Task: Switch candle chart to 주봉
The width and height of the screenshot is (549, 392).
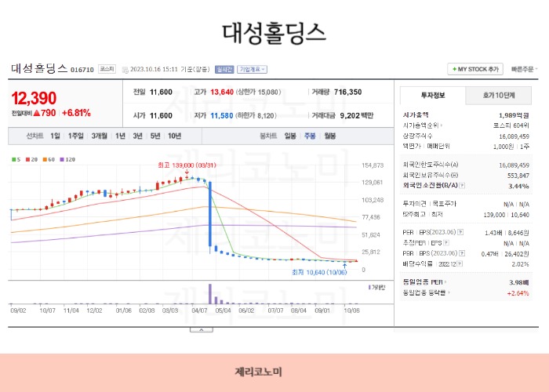Action: click(310, 136)
